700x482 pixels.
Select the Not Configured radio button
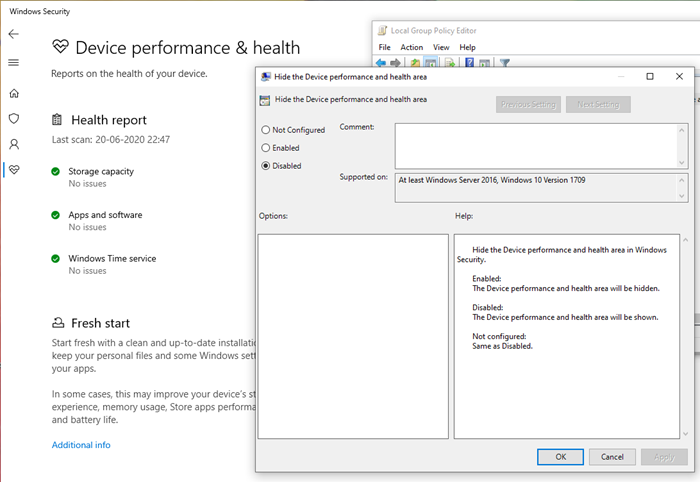(266, 130)
